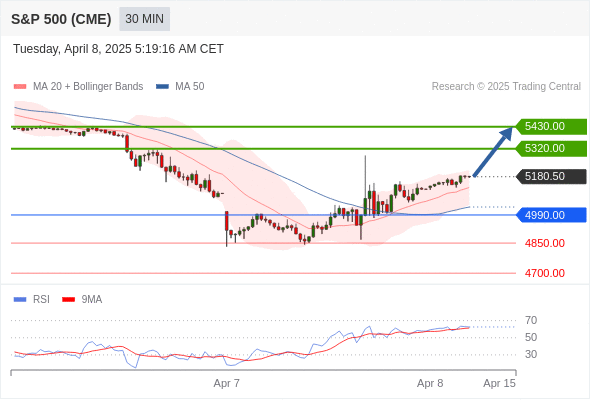Click the 9MA red legend swatch

tap(68, 300)
